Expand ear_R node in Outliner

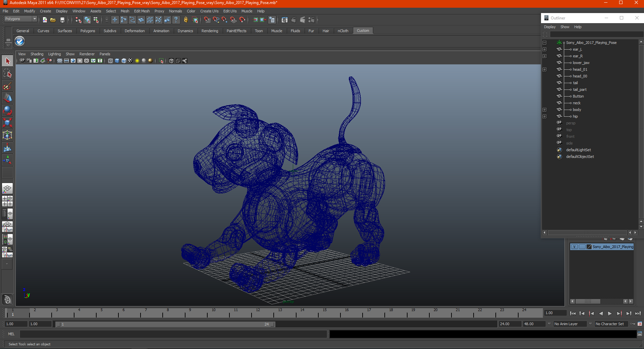pyautogui.click(x=545, y=56)
